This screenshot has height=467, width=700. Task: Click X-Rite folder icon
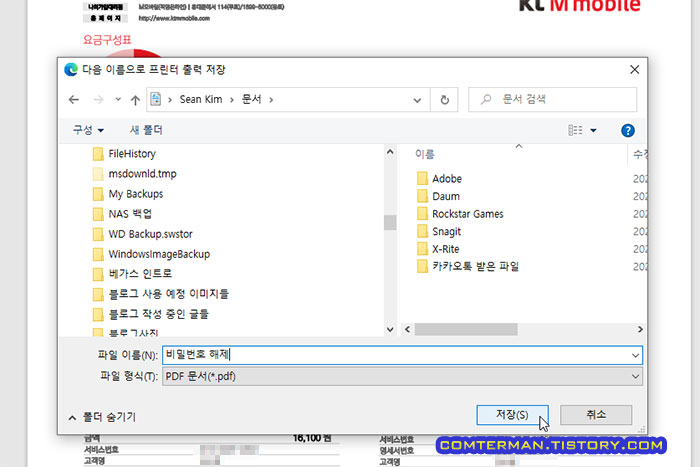pos(422,249)
